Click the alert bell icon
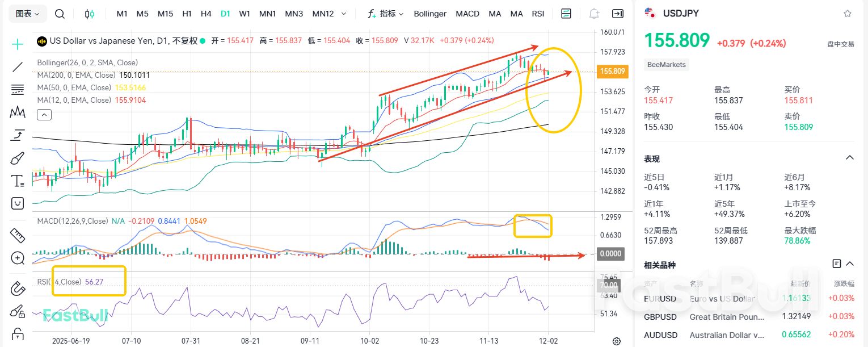 [593, 14]
